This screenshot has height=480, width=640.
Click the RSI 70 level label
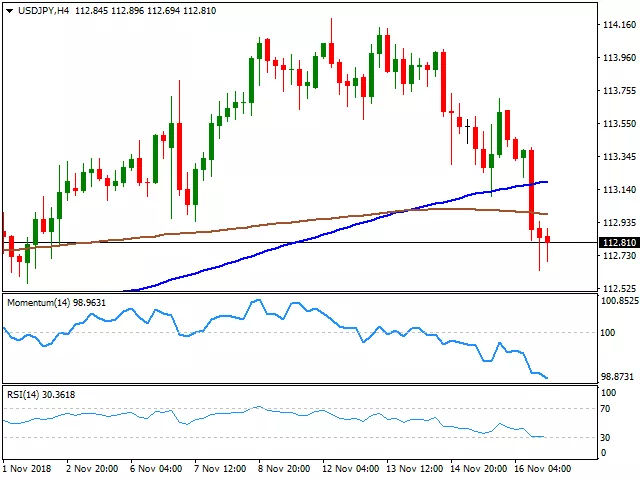(x=606, y=409)
